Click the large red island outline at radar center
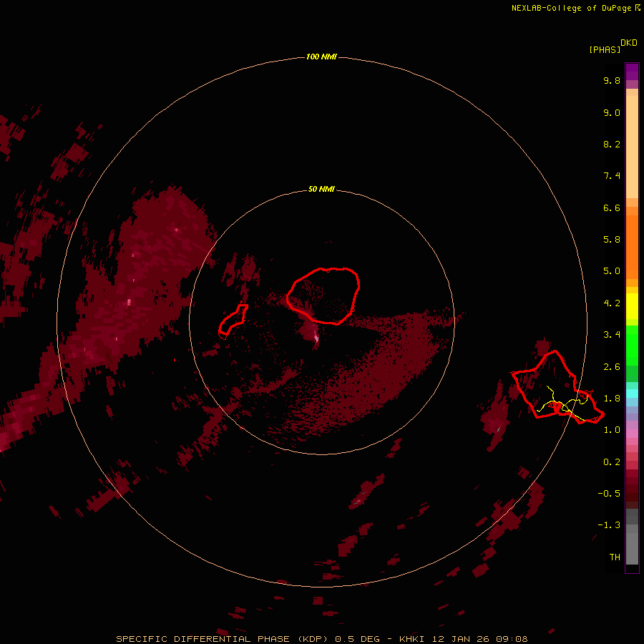 [x=323, y=296]
